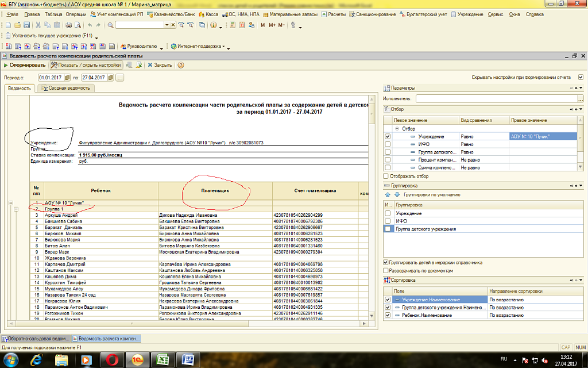Click the Print icon in the toolbar
The width and height of the screenshot is (588, 368).
click(68, 25)
